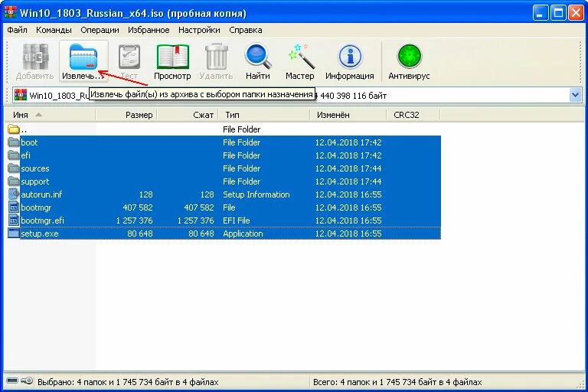Sort by the Тип column header
Viewport: 588px width, 392px height.
coord(263,115)
